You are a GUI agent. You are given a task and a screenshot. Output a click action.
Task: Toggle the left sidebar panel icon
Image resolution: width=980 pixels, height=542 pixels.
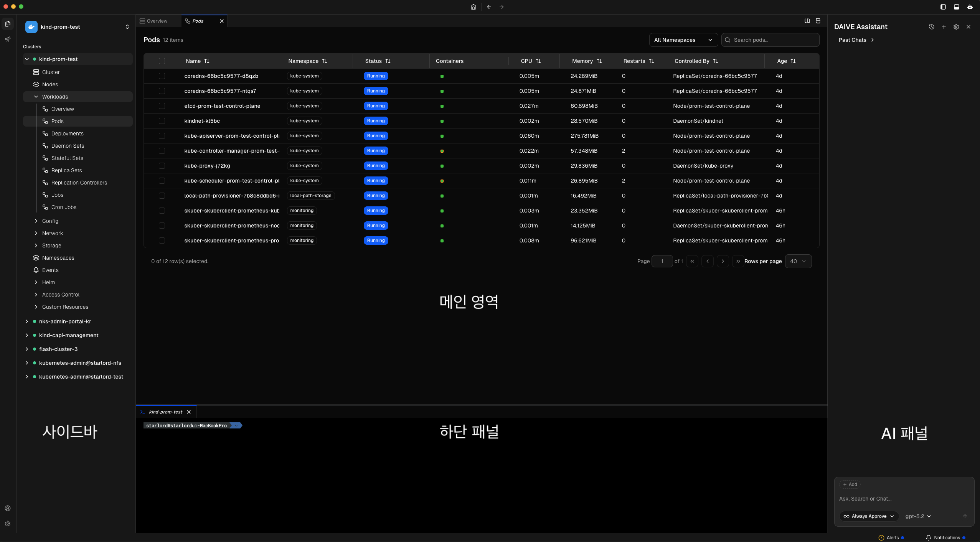[942, 7]
